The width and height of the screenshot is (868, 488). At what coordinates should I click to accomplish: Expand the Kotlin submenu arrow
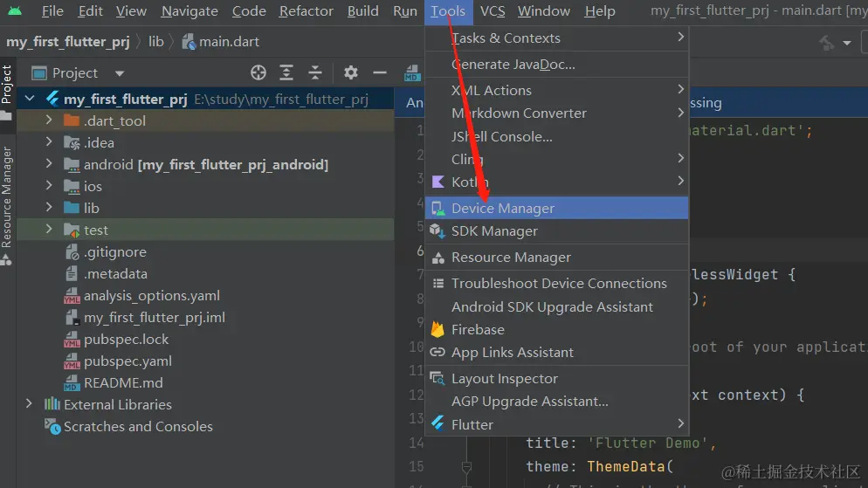click(681, 181)
